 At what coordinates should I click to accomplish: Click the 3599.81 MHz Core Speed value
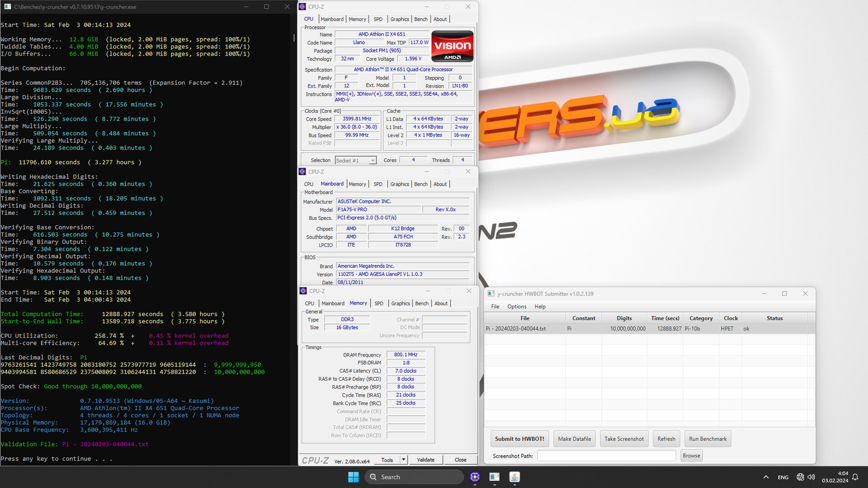357,119
